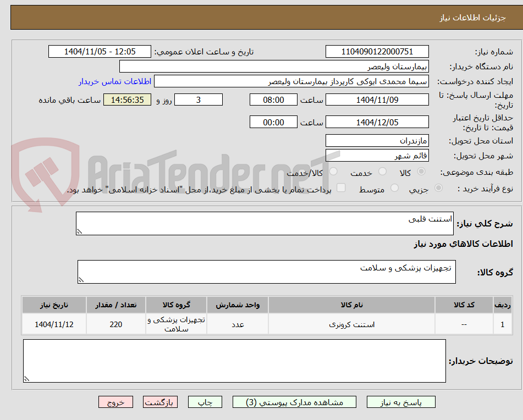Click the response deadline date 1404/11/09 field

(377, 100)
